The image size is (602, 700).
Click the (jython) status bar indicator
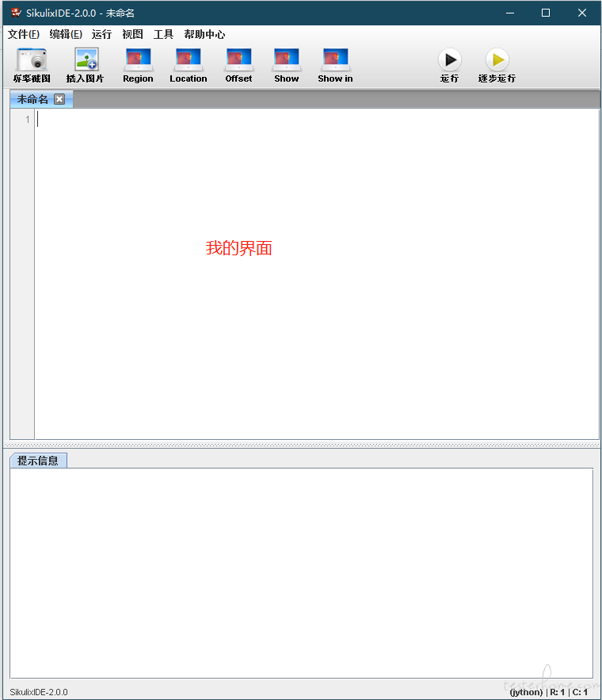pos(526,692)
